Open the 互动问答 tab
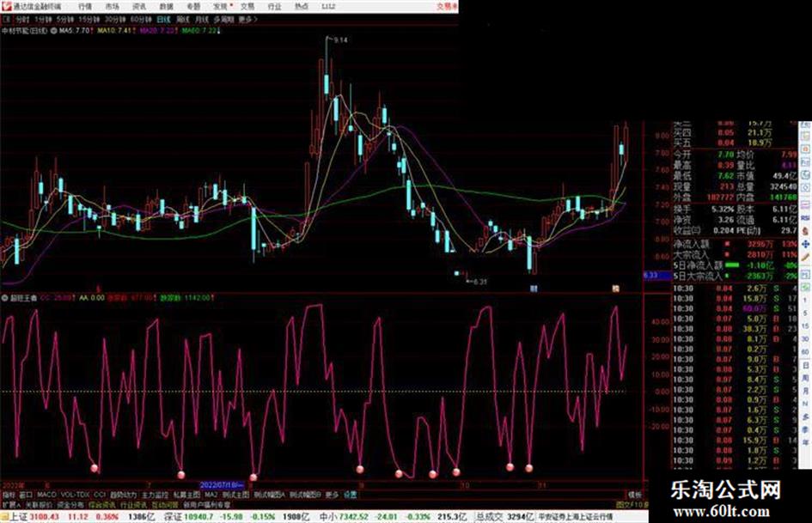812x523 pixels. coord(164,504)
